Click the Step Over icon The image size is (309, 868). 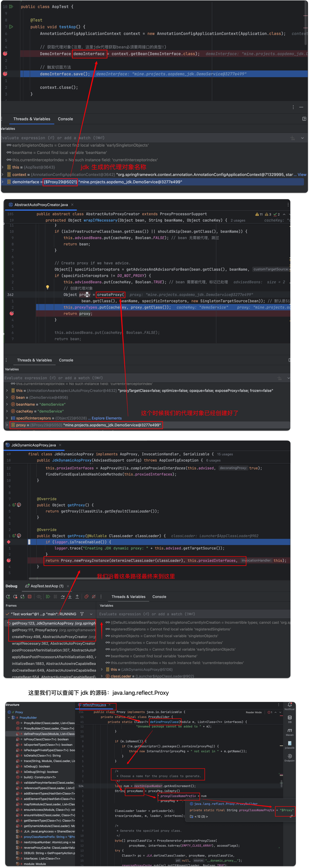[63, 596]
